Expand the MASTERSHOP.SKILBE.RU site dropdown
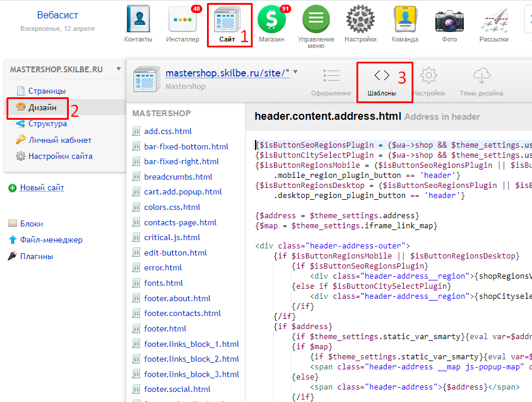This screenshot has width=532, height=402. click(119, 69)
